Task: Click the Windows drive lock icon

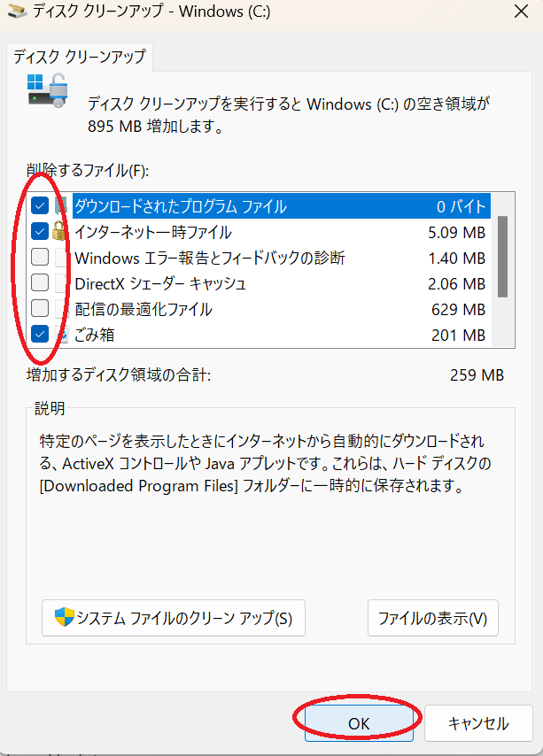Action: 47,90
